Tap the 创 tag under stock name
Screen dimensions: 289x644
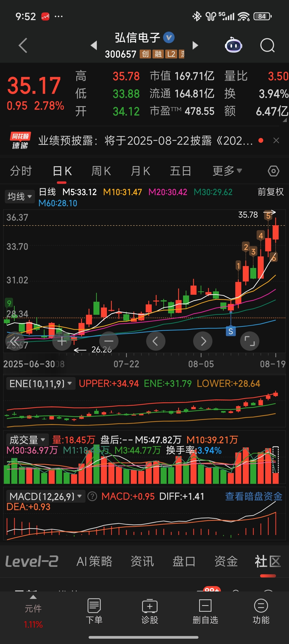[145, 54]
